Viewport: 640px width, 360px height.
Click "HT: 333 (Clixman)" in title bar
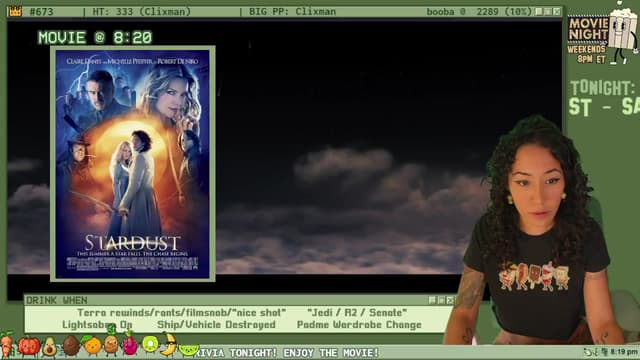142,12
